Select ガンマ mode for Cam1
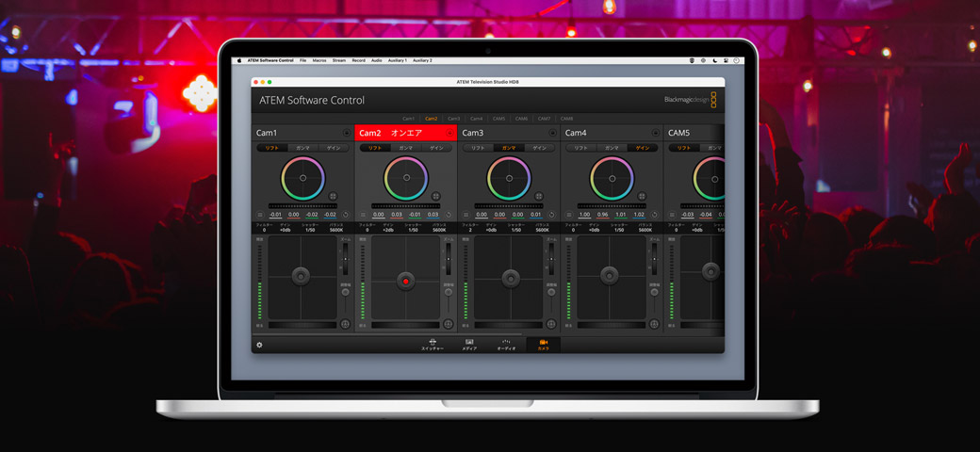Screen dimensions: 980x452 tap(303, 148)
